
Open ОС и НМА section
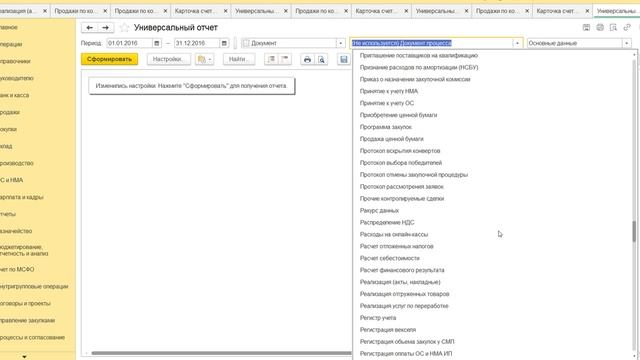coord(11,180)
